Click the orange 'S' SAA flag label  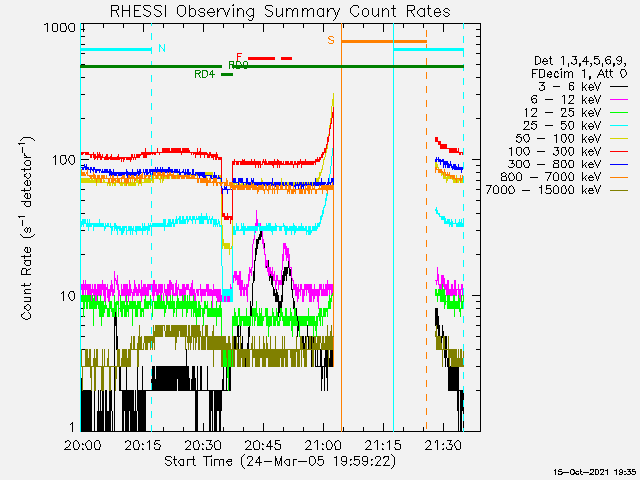pos(331,40)
